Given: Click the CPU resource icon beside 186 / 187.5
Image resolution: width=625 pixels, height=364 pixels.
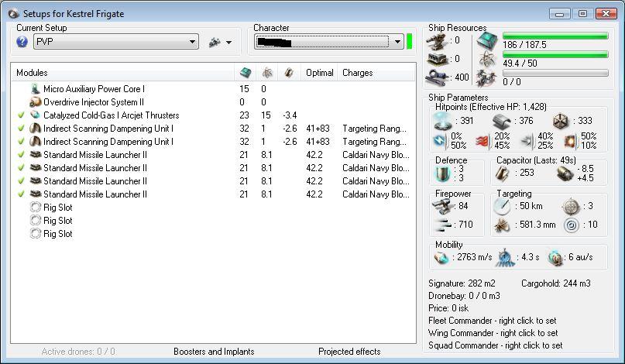Looking at the screenshot, I should tap(487, 40).
